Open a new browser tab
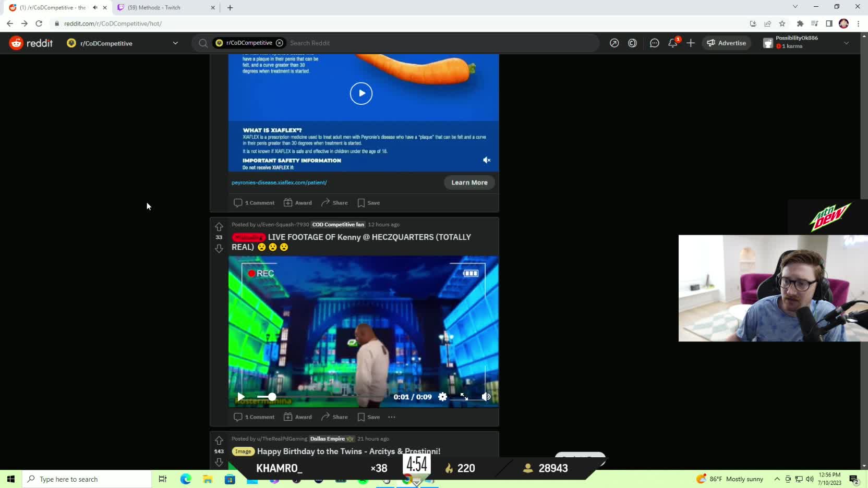Viewport: 868px width, 488px height. click(230, 7)
